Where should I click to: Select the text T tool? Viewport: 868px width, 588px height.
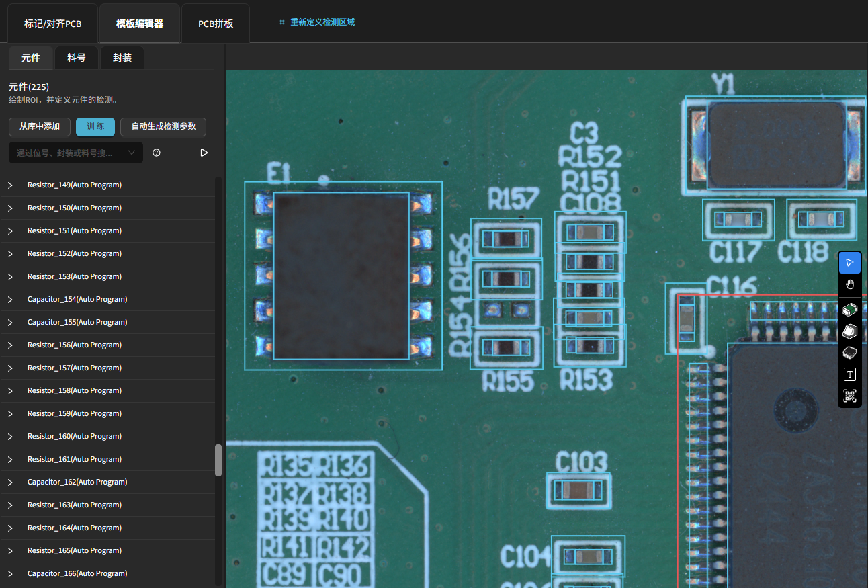850,374
